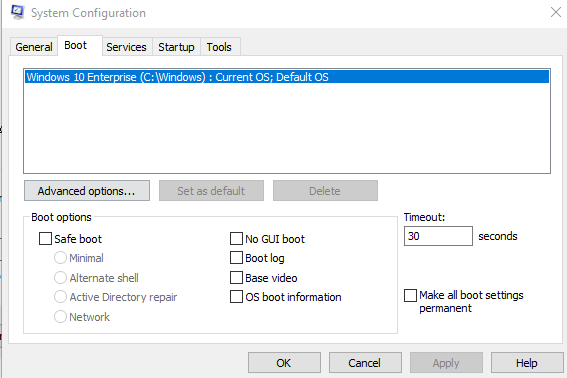Switch to the General tab
Image resolution: width=567 pixels, height=378 pixels.
[34, 47]
